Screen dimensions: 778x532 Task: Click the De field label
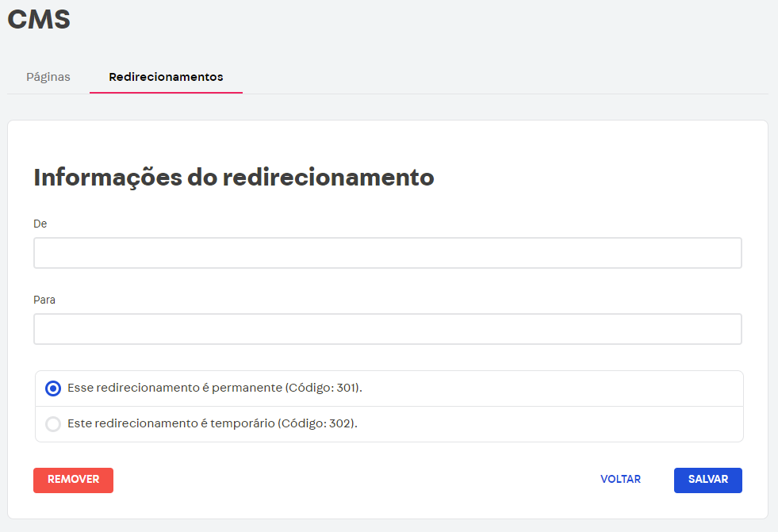40,224
